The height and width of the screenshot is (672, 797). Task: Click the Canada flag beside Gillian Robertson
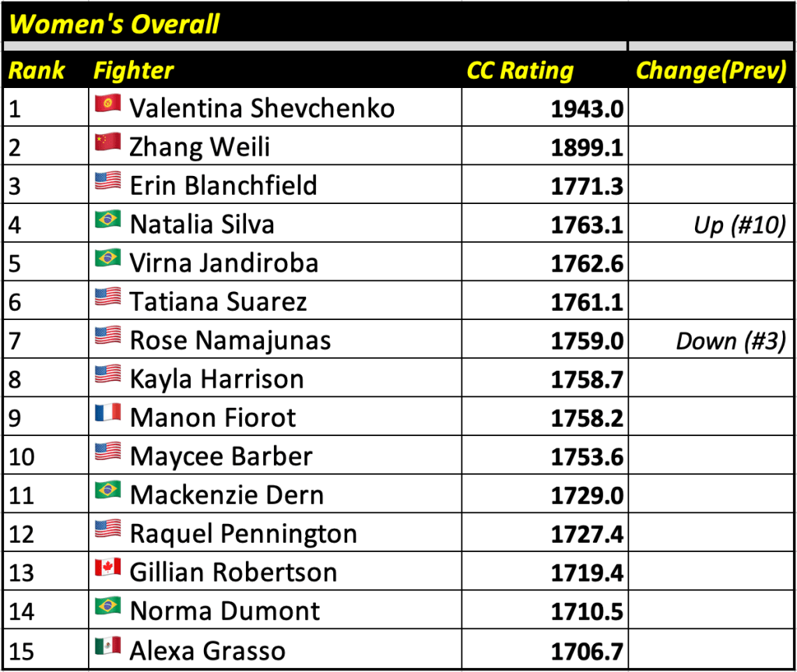(x=107, y=569)
